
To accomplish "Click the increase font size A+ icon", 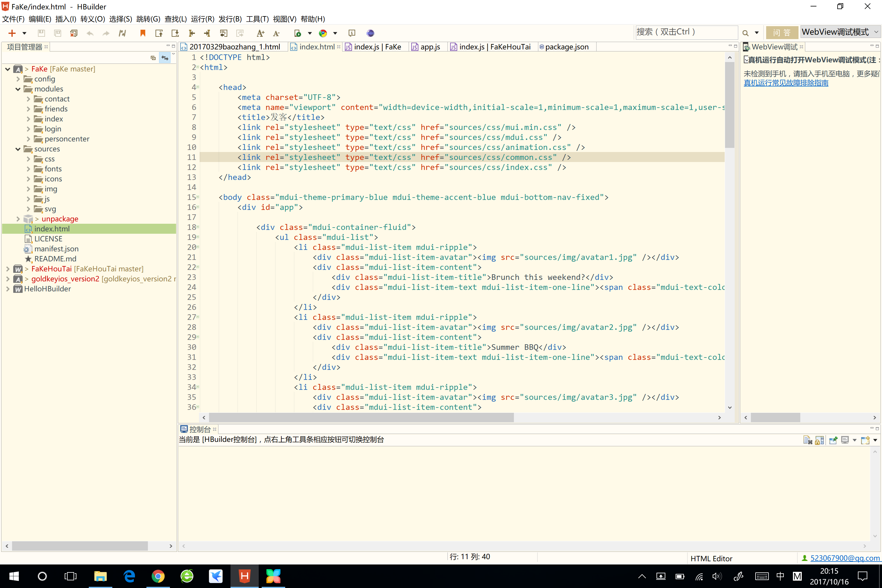I will 260,34.
